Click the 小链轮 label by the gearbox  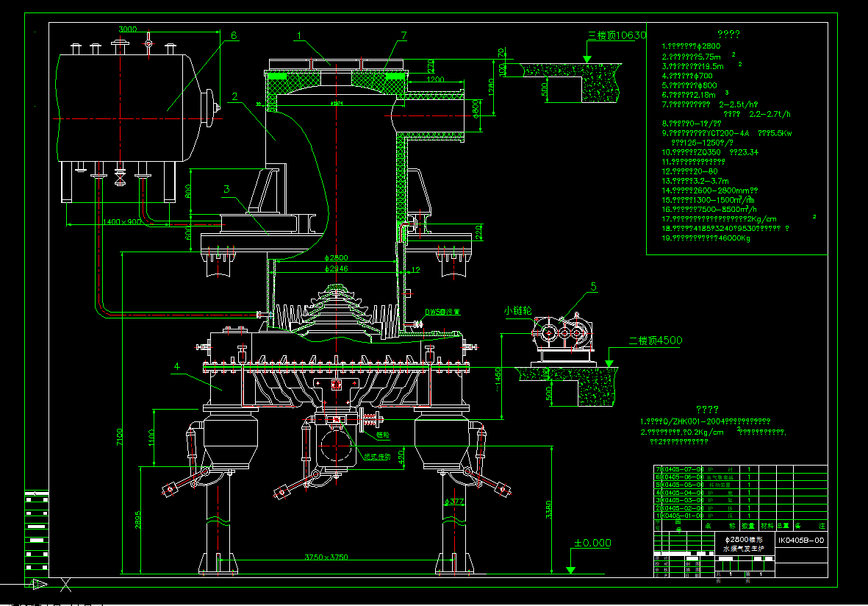click(517, 311)
